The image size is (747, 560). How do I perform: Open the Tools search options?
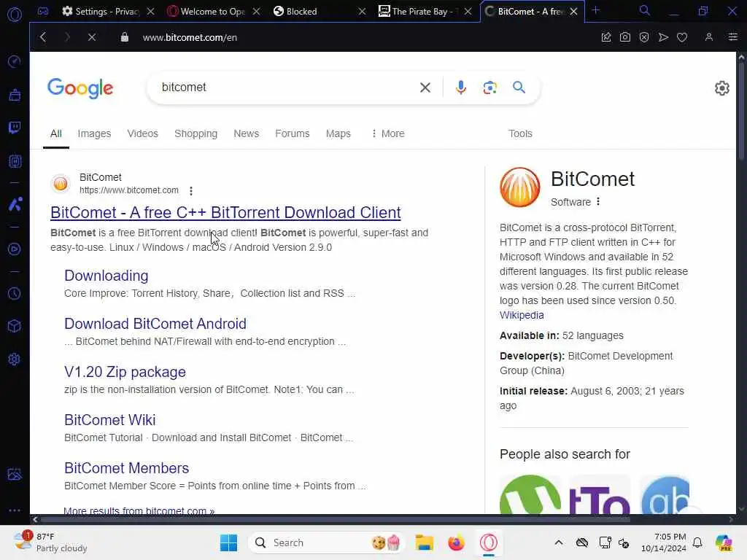coord(520,133)
